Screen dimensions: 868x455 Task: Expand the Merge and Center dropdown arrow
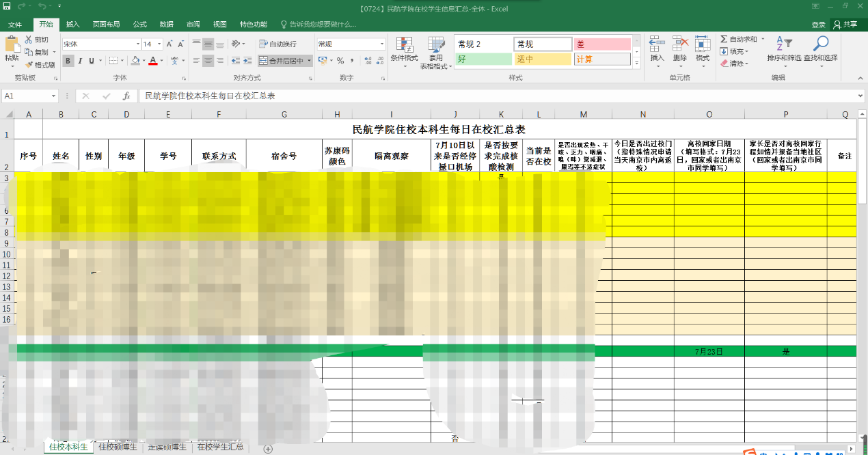pos(310,61)
